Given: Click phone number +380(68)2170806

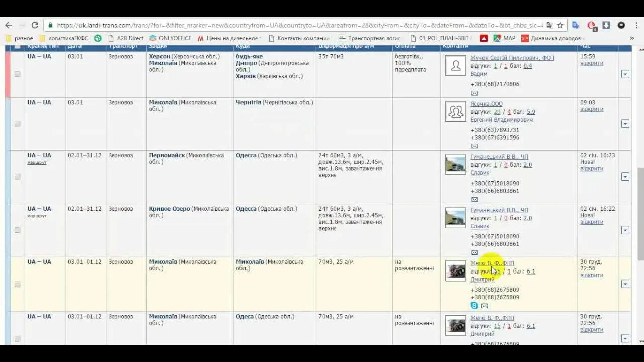Looking at the screenshot, I should 495,84.
